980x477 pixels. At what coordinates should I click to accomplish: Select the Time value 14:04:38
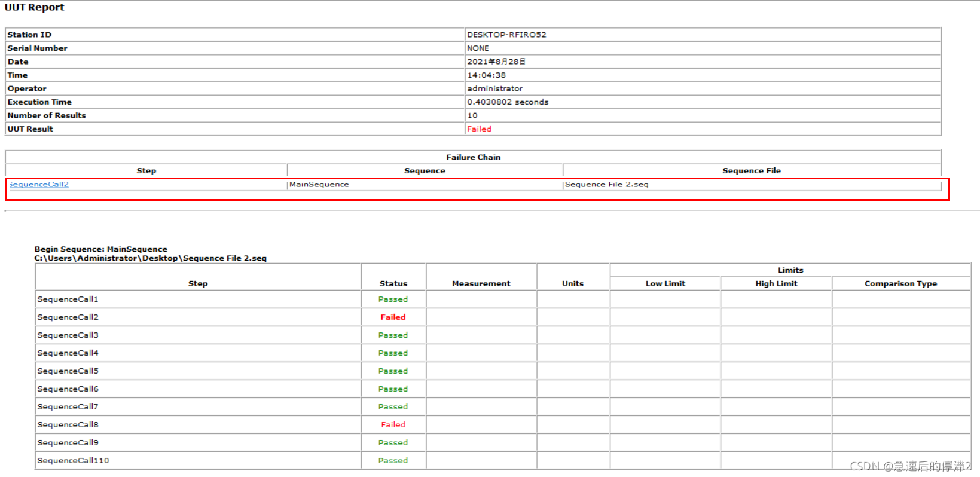(x=486, y=75)
